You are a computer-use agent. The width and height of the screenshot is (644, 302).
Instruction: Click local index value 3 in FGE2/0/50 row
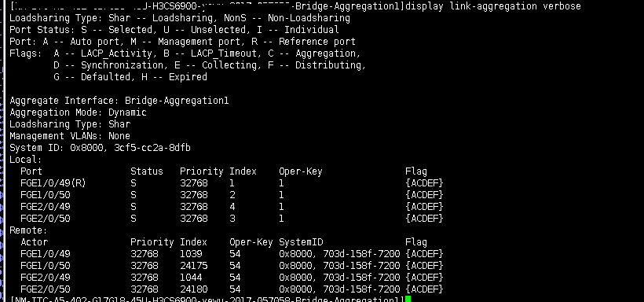(232, 219)
